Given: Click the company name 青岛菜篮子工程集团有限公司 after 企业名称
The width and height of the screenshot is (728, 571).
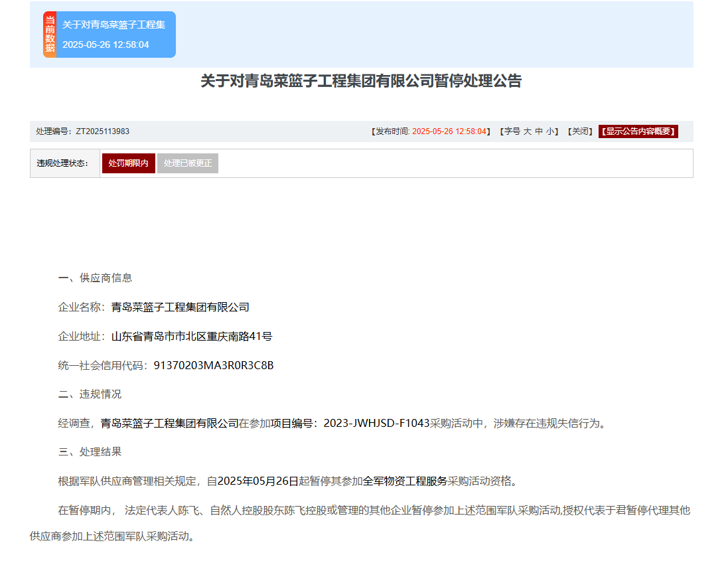Looking at the screenshot, I should pyautogui.click(x=180, y=307).
